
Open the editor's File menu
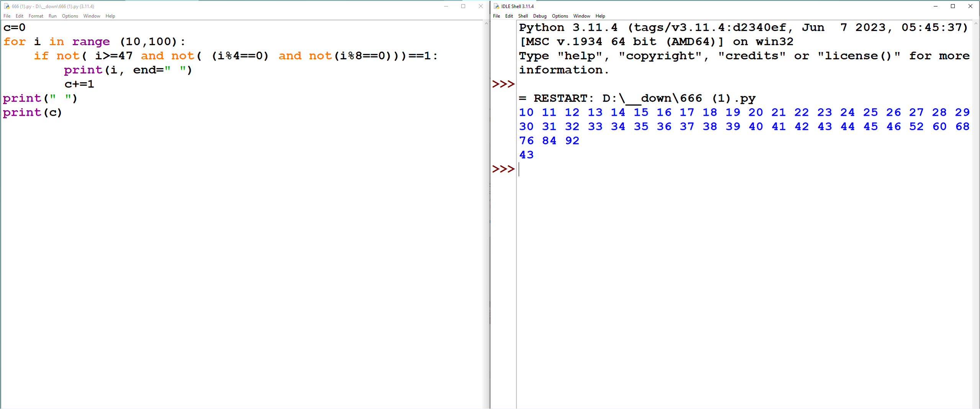click(x=7, y=16)
